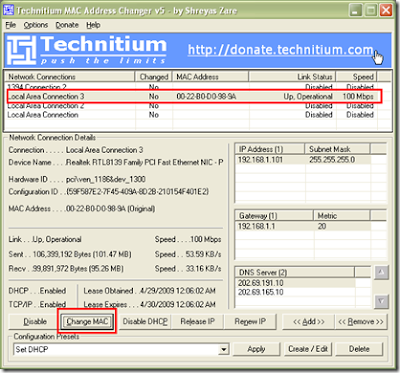
Task: Click the Speed column header
Action: pos(356,77)
